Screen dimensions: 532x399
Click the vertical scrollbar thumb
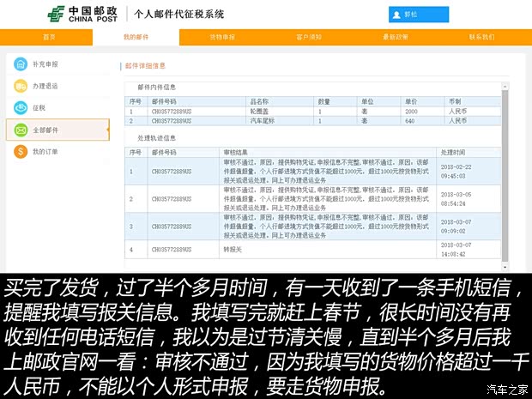(x=505, y=176)
